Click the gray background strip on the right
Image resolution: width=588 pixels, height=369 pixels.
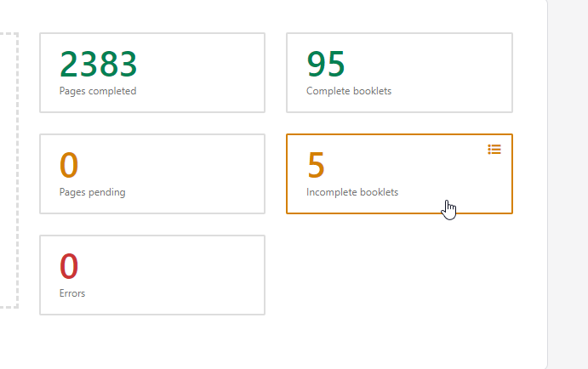[568, 170]
